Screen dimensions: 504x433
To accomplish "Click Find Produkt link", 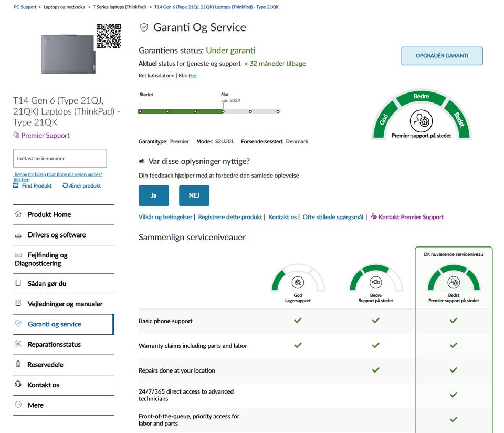I will tap(37, 185).
